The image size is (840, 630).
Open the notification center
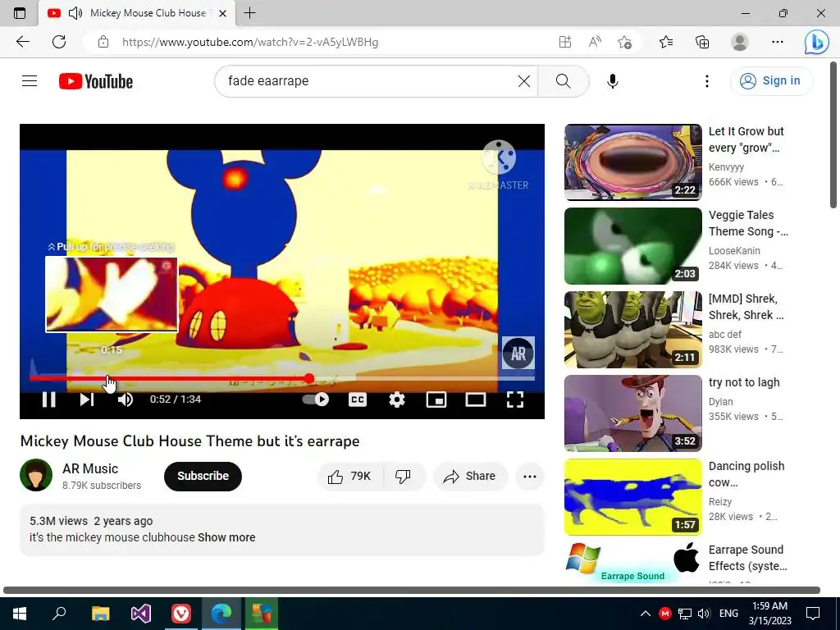click(x=813, y=614)
